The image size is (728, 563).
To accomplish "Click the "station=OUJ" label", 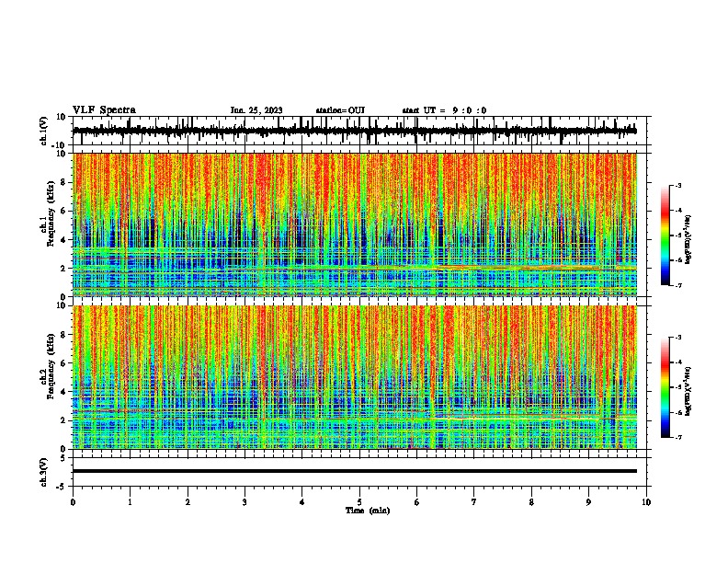I will tap(340, 110).
